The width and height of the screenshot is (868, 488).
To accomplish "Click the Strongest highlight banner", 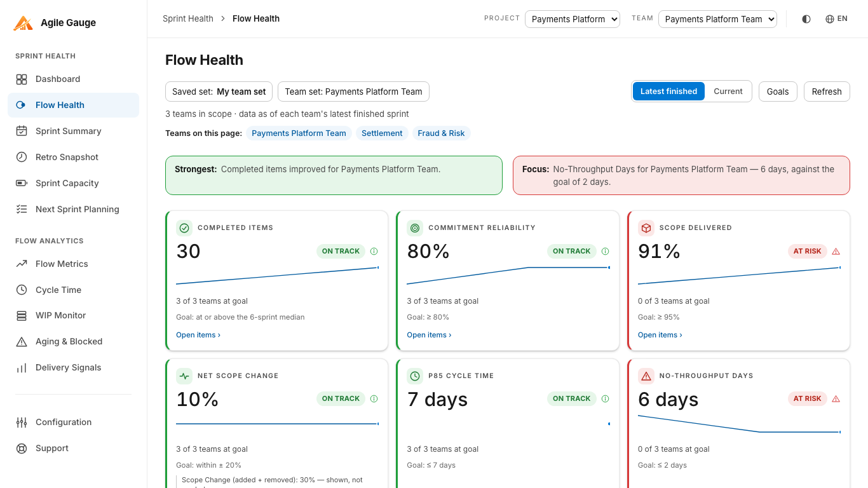I will (334, 175).
